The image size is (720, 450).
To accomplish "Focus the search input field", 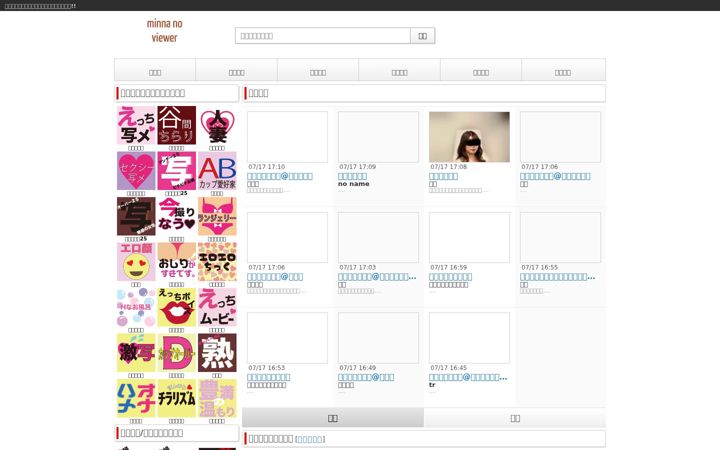I will pos(323,36).
